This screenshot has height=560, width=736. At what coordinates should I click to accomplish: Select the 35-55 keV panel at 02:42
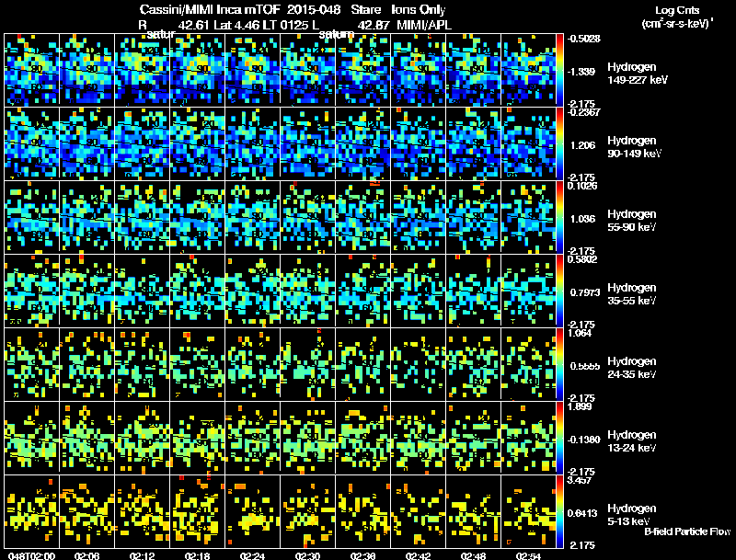tap(419, 291)
